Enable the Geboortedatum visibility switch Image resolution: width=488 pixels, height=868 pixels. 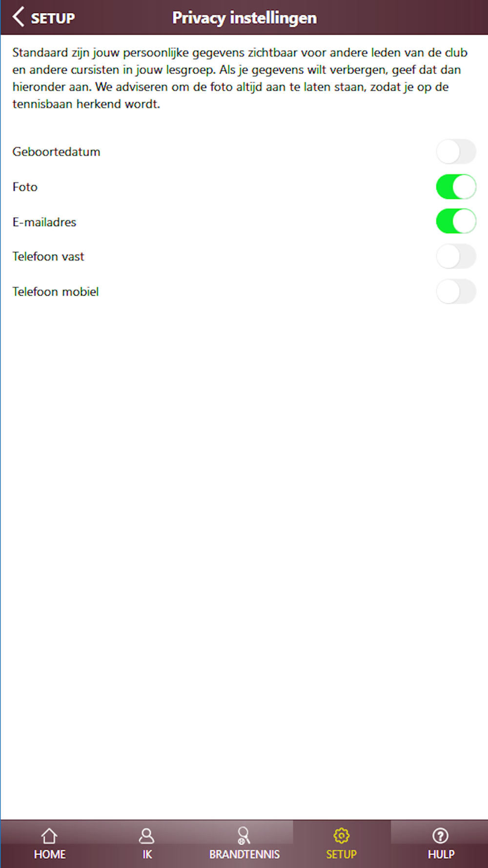tap(456, 152)
